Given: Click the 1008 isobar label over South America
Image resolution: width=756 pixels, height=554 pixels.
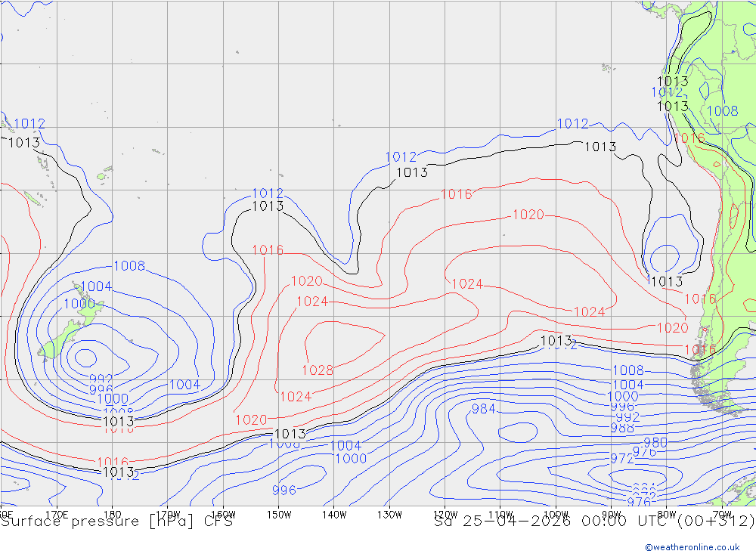Looking at the screenshot, I should click(722, 111).
